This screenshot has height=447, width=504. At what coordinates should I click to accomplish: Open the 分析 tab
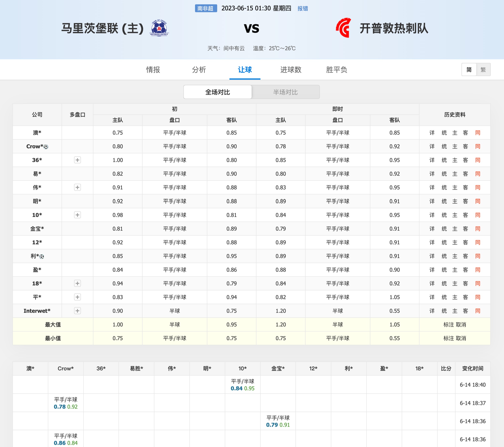(x=199, y=69)
